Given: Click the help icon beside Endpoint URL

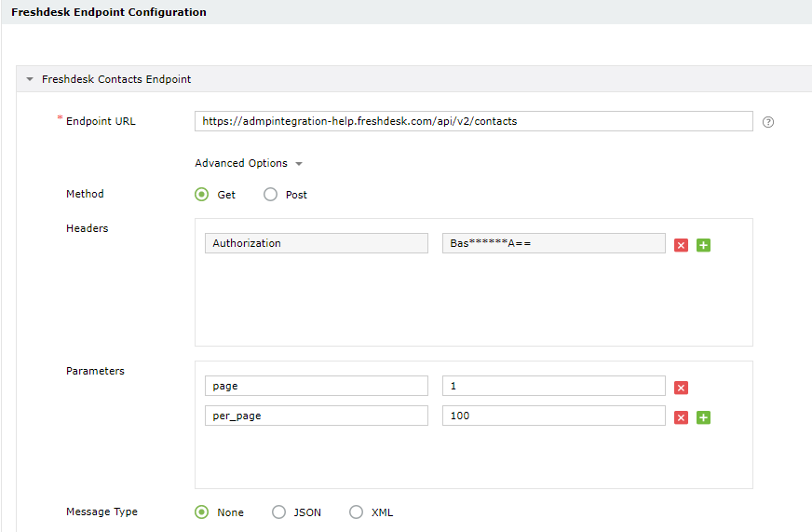Looking at the screenshot, I should (768, 122).
